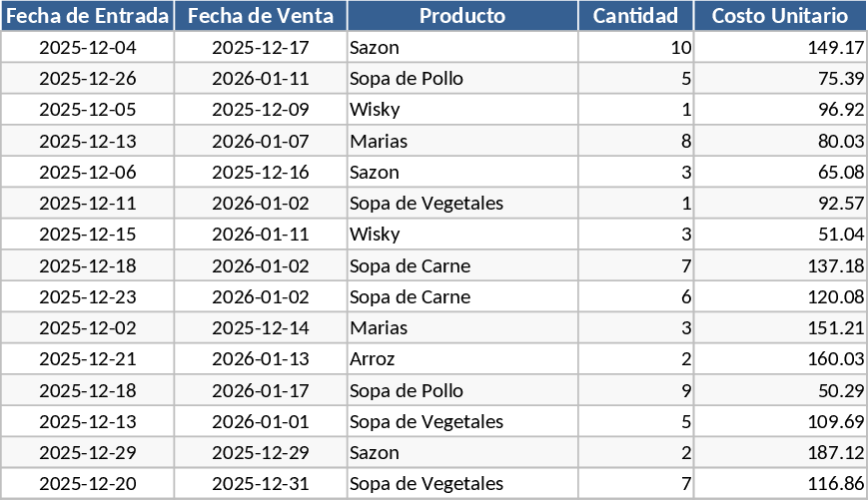The width and height of the screenshot is (868, 500).
Task: Select entry date 2025-12-02 cell
Action: (87, 328)
